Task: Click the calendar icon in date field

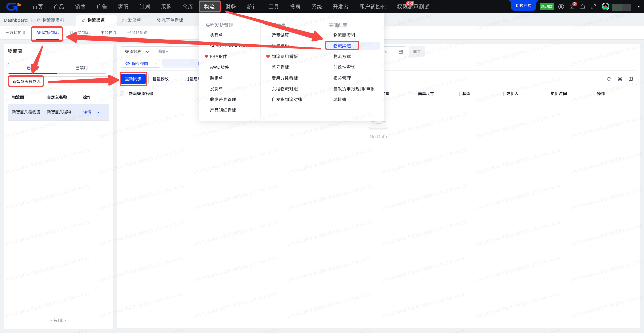Action: [x=400, y=52]
